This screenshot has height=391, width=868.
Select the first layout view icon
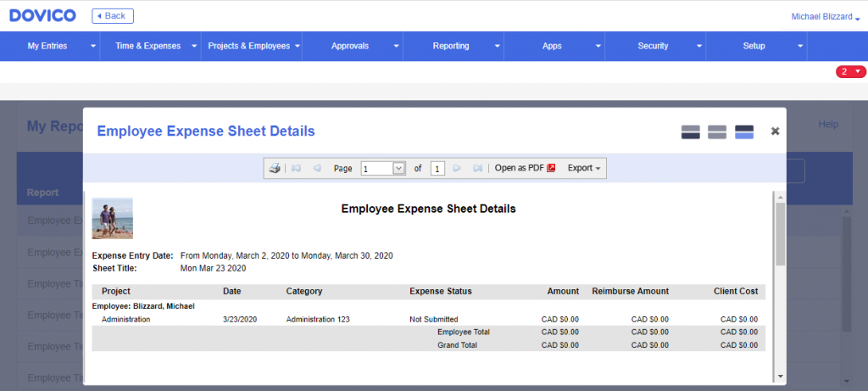690,131
